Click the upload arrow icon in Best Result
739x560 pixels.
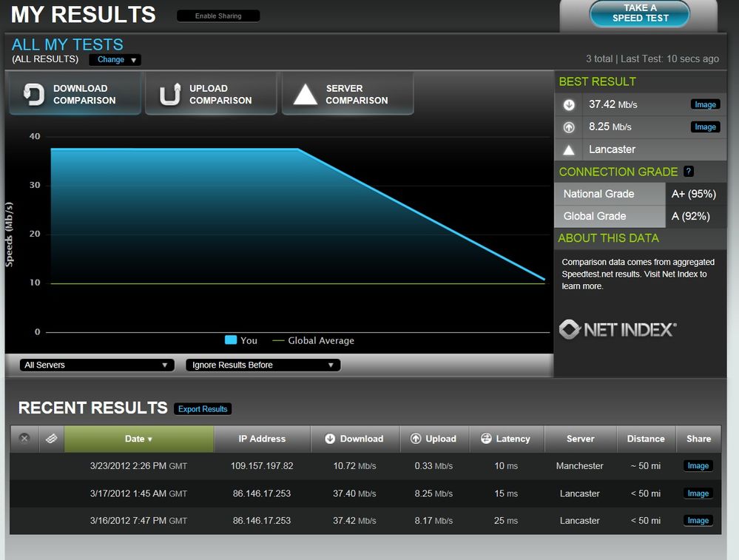[569, 126]
